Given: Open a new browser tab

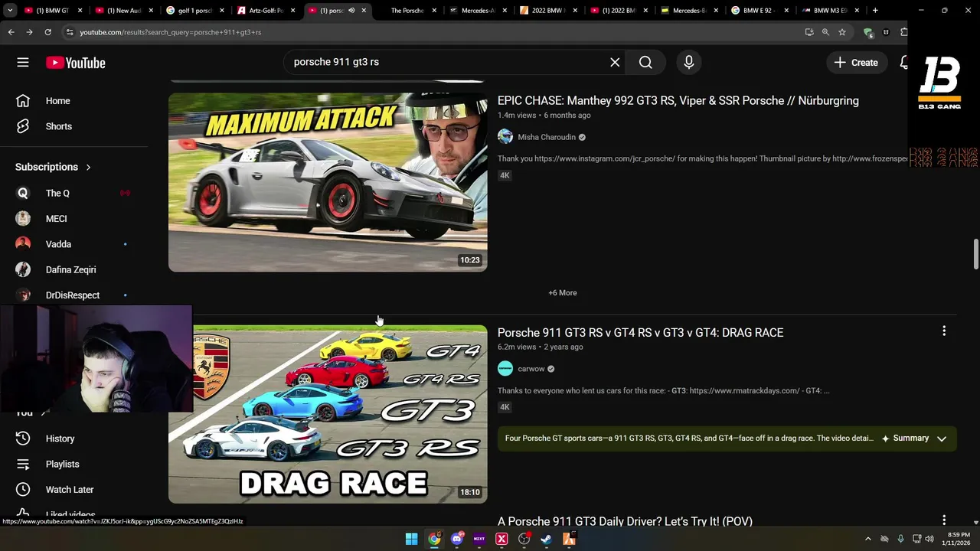Looking at the screenshot, I should pos(875,11).
